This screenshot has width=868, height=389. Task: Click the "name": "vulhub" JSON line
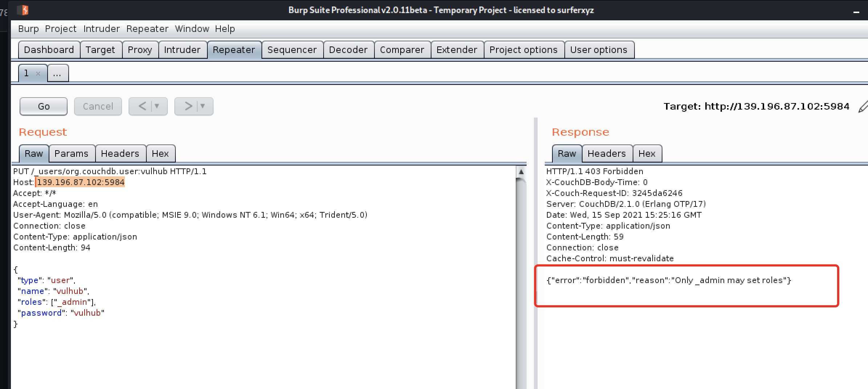coord(53,291)
